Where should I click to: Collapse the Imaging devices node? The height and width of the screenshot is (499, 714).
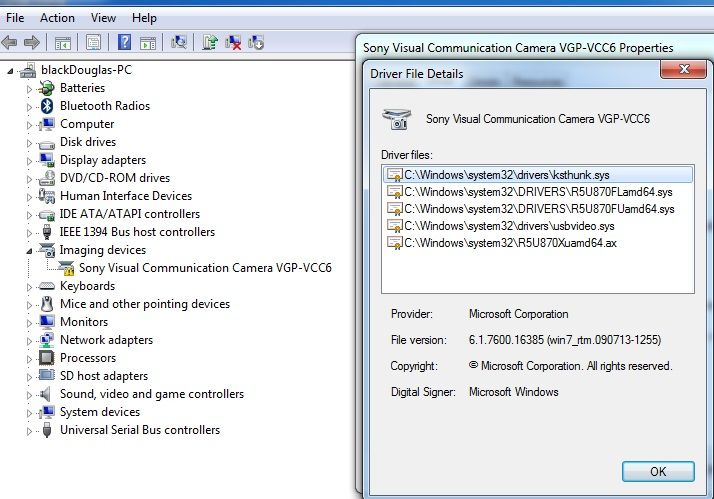pyautogui.click(x=29, y=250)
